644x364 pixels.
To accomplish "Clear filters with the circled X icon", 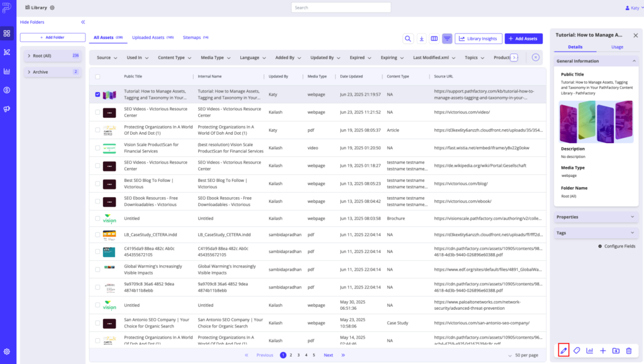I will [536, 57].
